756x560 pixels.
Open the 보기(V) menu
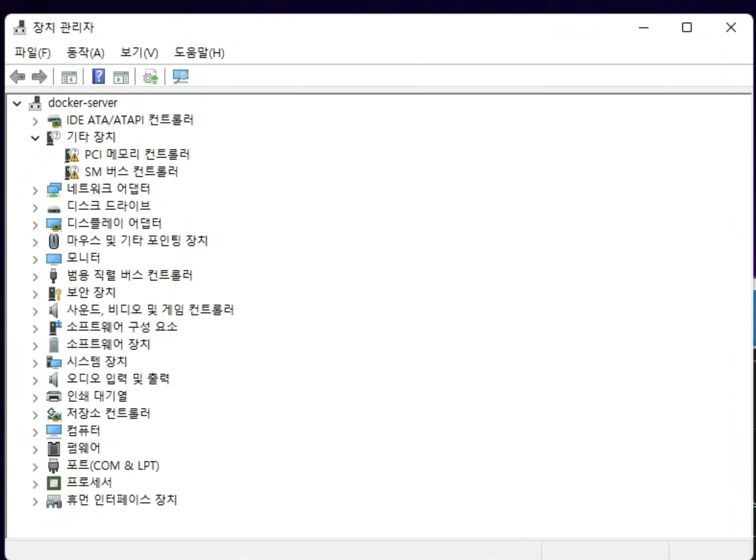click(x=139, y=53)
